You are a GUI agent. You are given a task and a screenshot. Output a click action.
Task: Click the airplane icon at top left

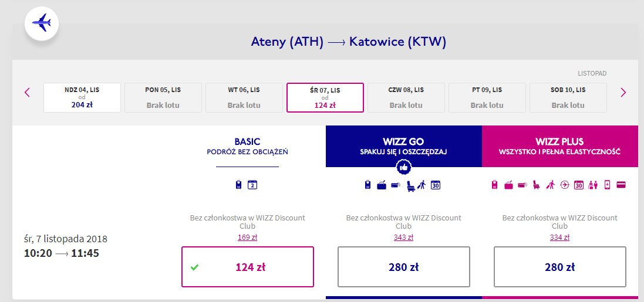41,23
